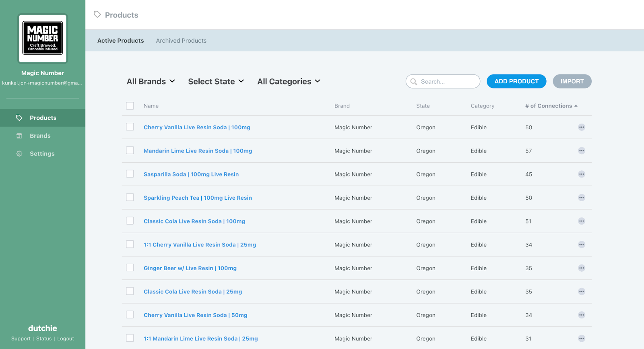The image size is (644, 349).
Task: Click the dutchie logo in sidebar
Action: click(x=43, y=328)
